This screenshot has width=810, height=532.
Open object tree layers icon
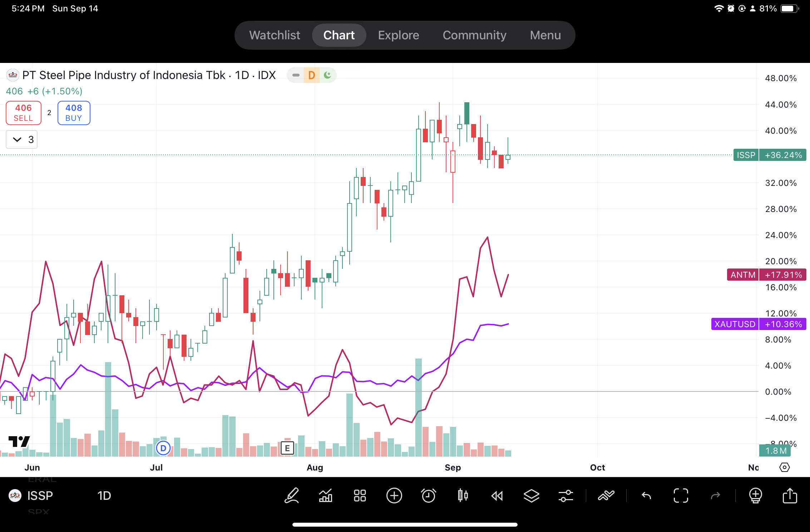pos(532,496)
